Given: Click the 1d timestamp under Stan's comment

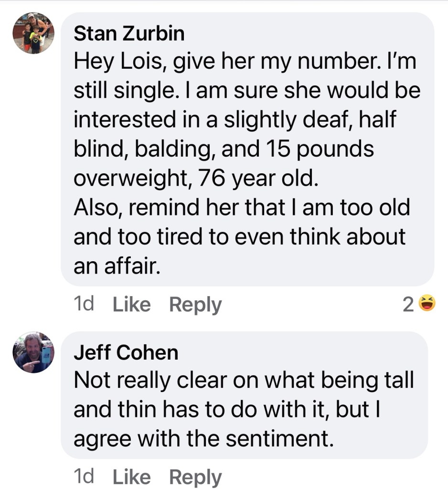Looking at the screenshot, I should pyautogui.click(x=84, y=304).
